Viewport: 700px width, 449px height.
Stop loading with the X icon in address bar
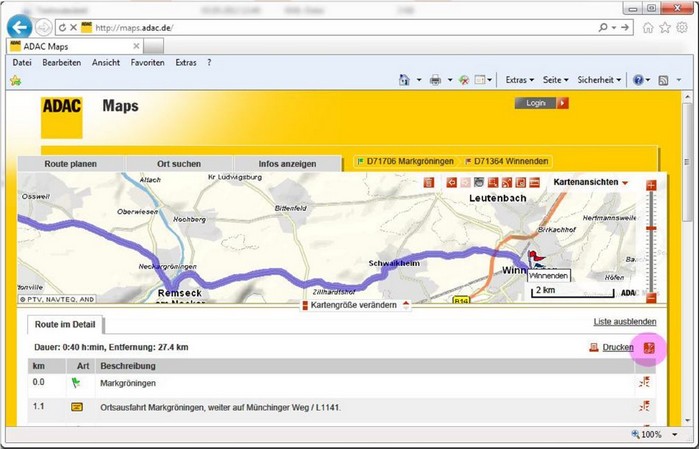pos(74,28)
